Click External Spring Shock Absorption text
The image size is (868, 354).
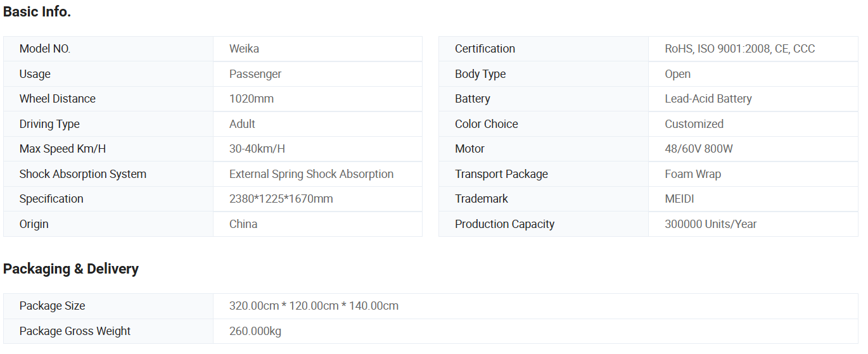click(x=311, y=174)
